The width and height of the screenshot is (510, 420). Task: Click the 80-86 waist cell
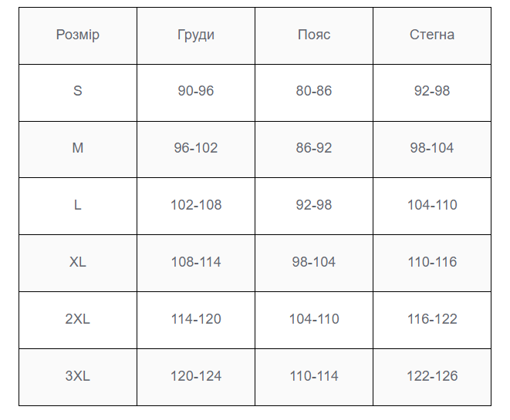(x=314, y=92)
